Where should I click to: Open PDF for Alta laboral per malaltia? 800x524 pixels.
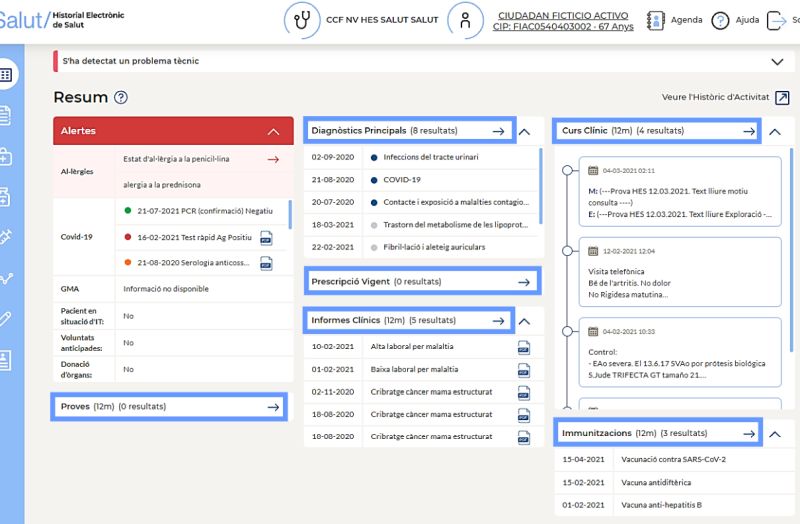pyautogui.click(x=523, y=347)
